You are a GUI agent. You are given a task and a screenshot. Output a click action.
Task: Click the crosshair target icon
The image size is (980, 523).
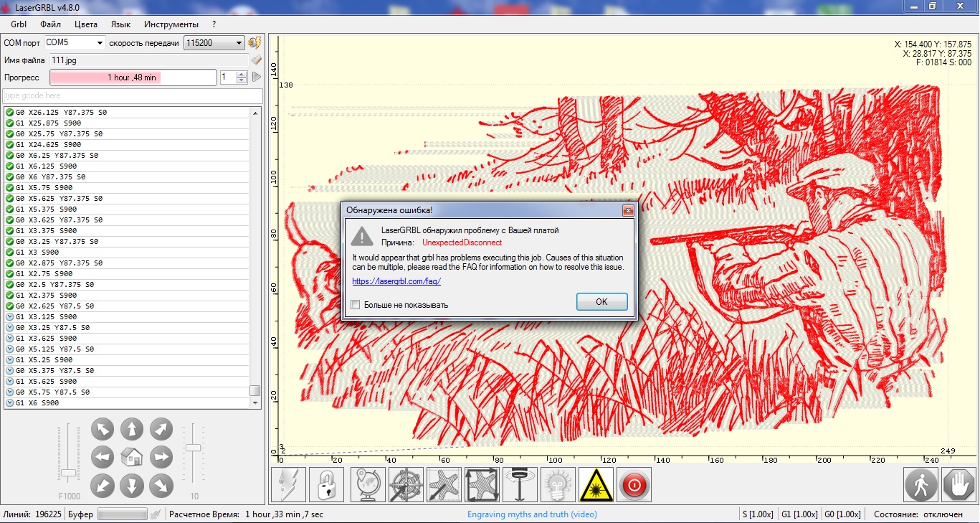click(x=406, y=485)
